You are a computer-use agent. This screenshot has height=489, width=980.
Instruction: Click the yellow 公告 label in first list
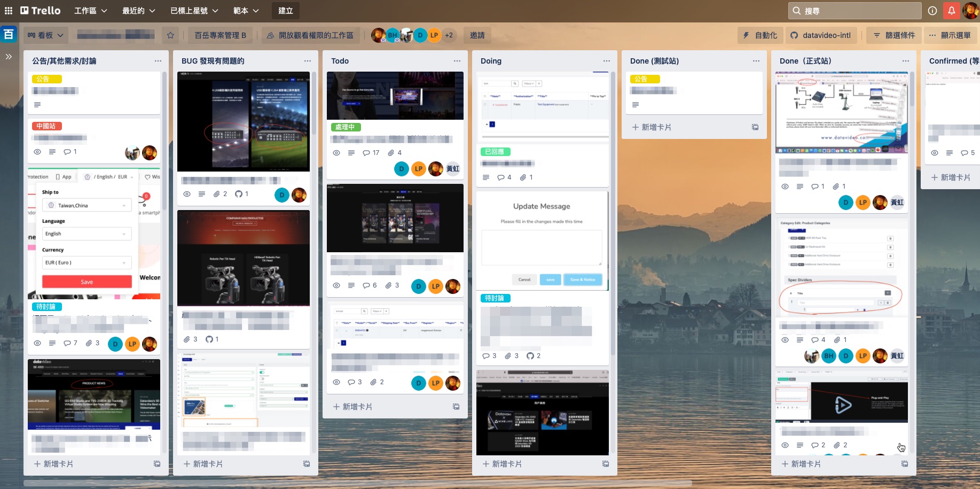click(46, 79)
